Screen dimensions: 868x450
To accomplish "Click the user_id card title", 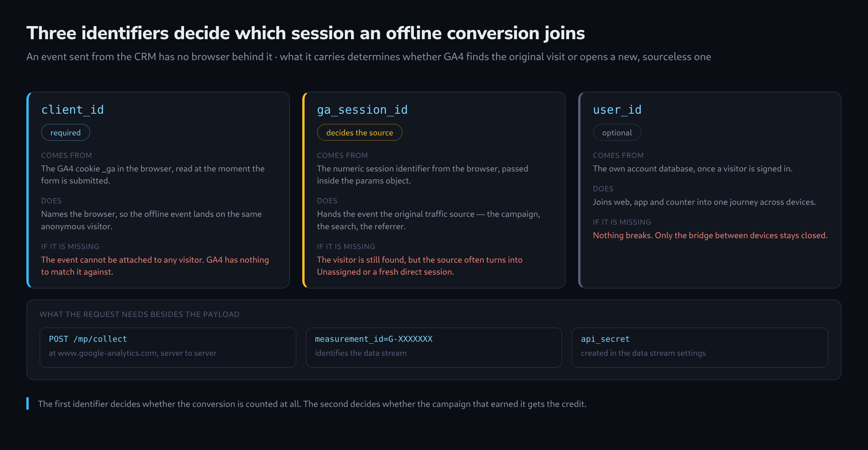I will click(x=617, y=110).
